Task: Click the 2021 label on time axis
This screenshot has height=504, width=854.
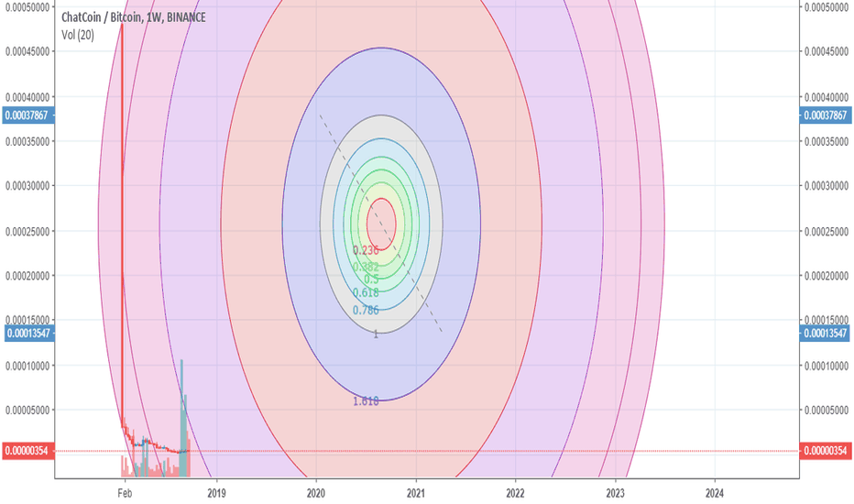Action: pyautogui.click(x=416, y=493)
